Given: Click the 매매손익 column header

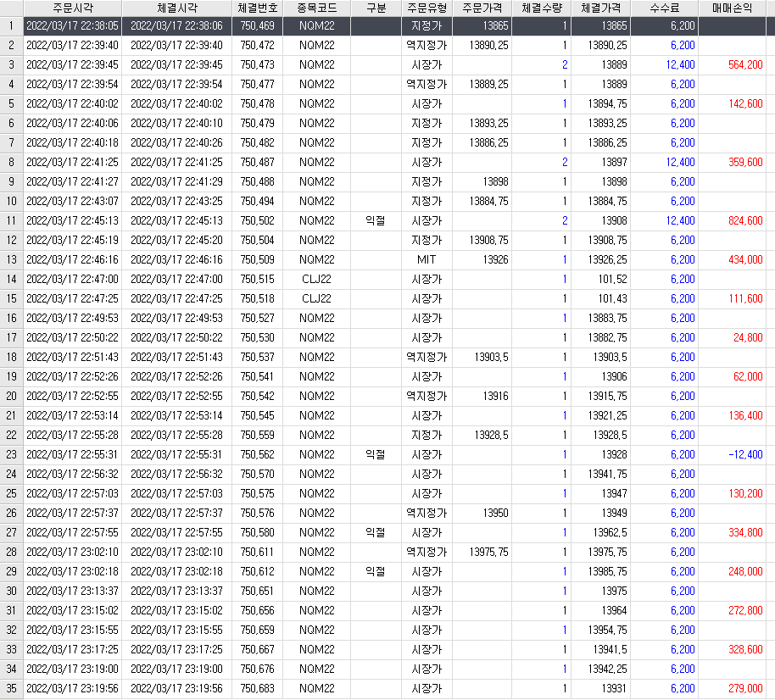Looking at the screenshot, I should (732, 8).
